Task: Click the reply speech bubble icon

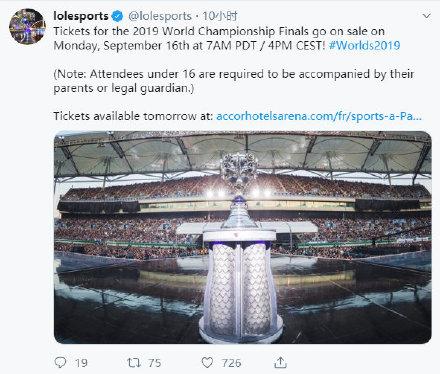Action: (60, 362)
